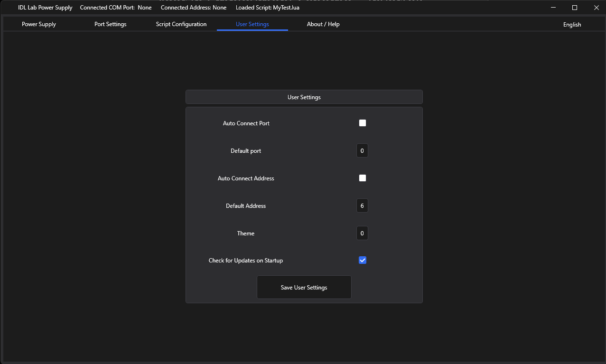Click the Connected COM Port status text

[x=116, y=8]
